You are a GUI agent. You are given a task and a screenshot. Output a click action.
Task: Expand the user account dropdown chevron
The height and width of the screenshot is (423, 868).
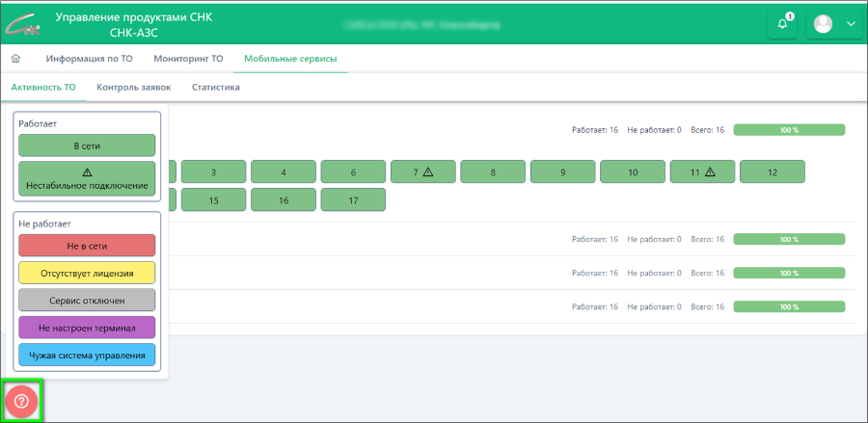pyautogui.click(x=850, y=24)
